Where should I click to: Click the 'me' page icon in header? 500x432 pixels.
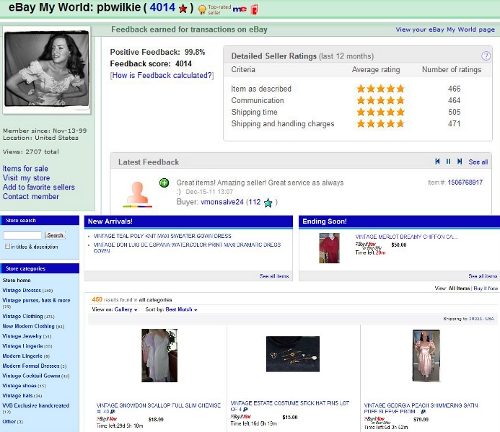pyautogui.click(x=239, y=9)
